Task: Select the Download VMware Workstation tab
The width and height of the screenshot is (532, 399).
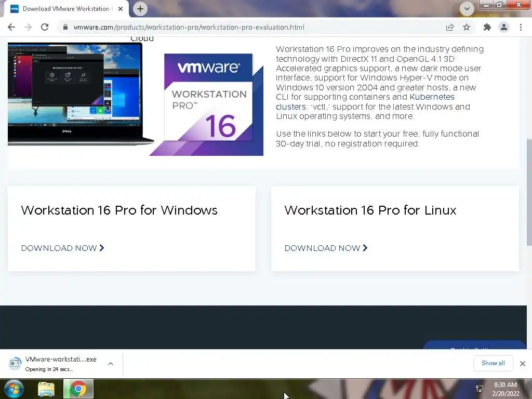Action: click(x=66, y=9)
